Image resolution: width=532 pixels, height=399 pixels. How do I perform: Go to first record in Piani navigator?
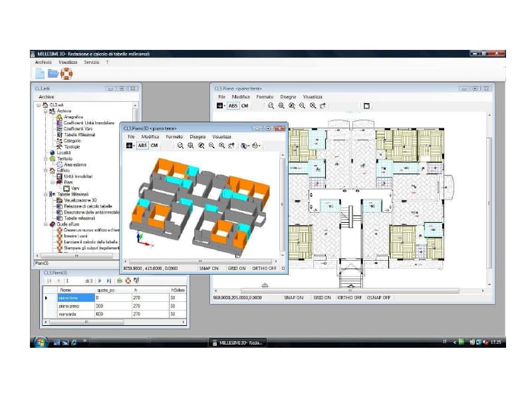pos(49,281)
